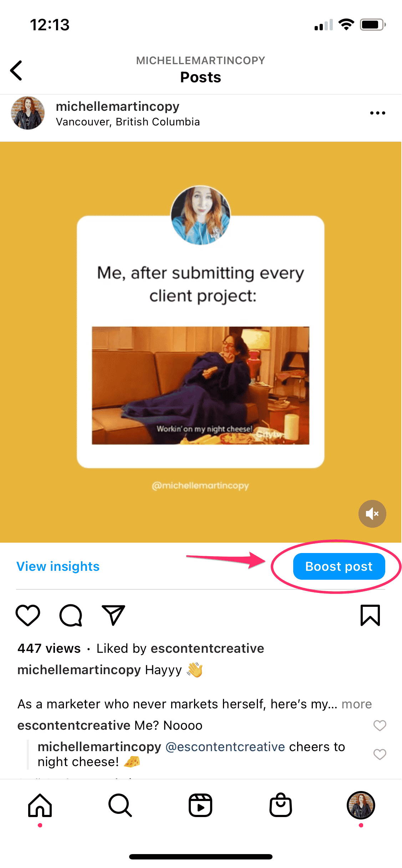This screenshot has height=868, width=402.
Task: Click the Boost post button
Action: point(339,566)
